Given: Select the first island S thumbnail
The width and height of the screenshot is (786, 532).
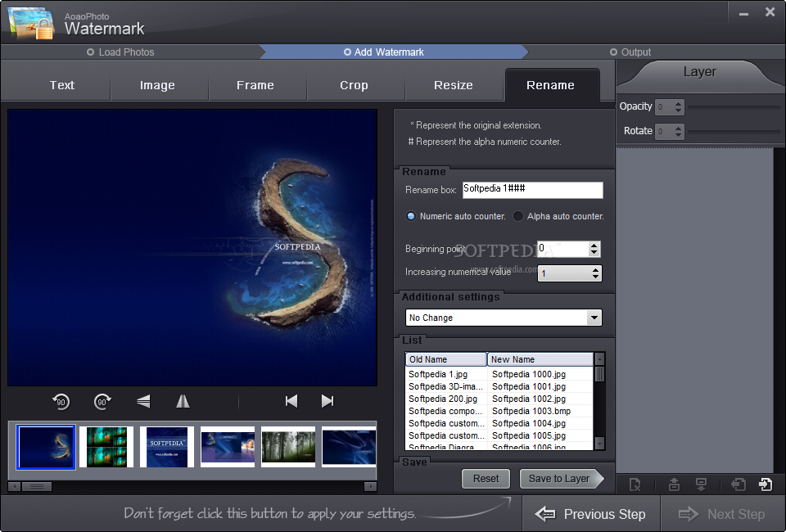Looking at the screenshot, I should click(46, 447).
